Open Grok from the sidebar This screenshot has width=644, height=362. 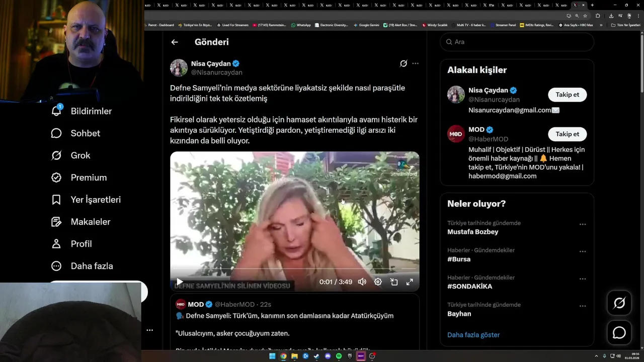(x=70, y=155)
